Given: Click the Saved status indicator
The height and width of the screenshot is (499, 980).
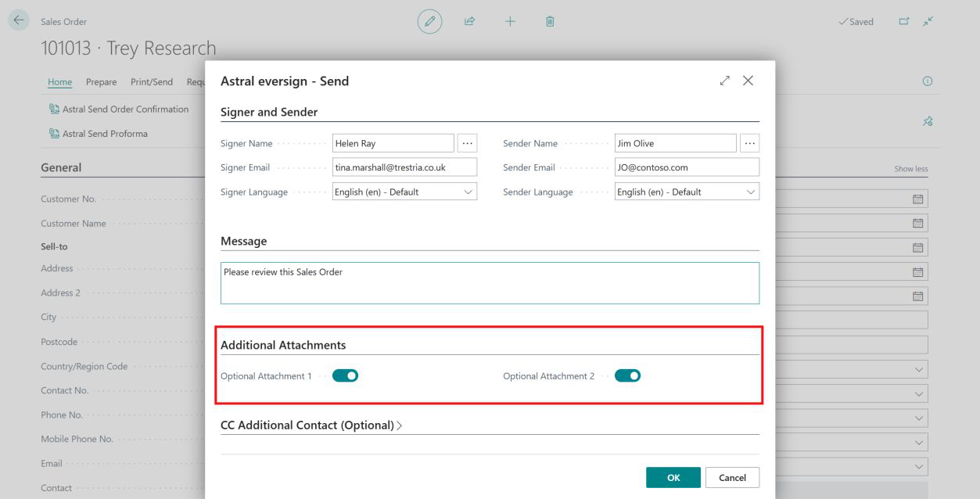Looking at the screenshot, I should (x=856, y=22).
